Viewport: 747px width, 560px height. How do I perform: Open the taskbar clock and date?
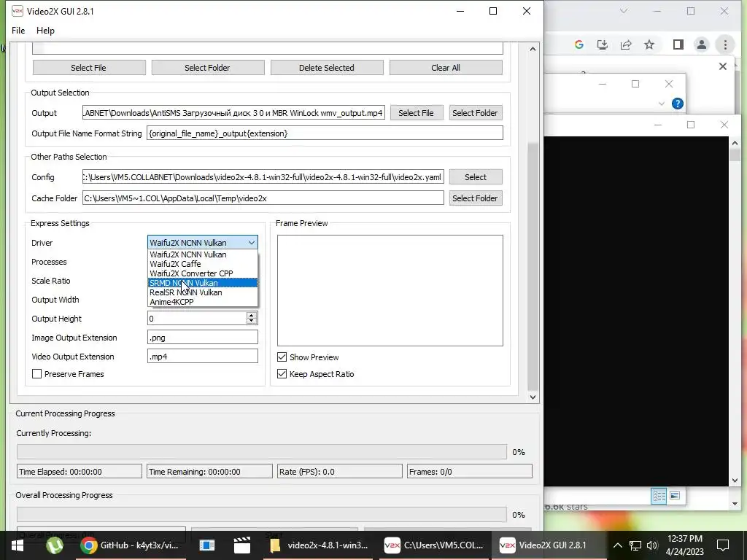(684, 545)
